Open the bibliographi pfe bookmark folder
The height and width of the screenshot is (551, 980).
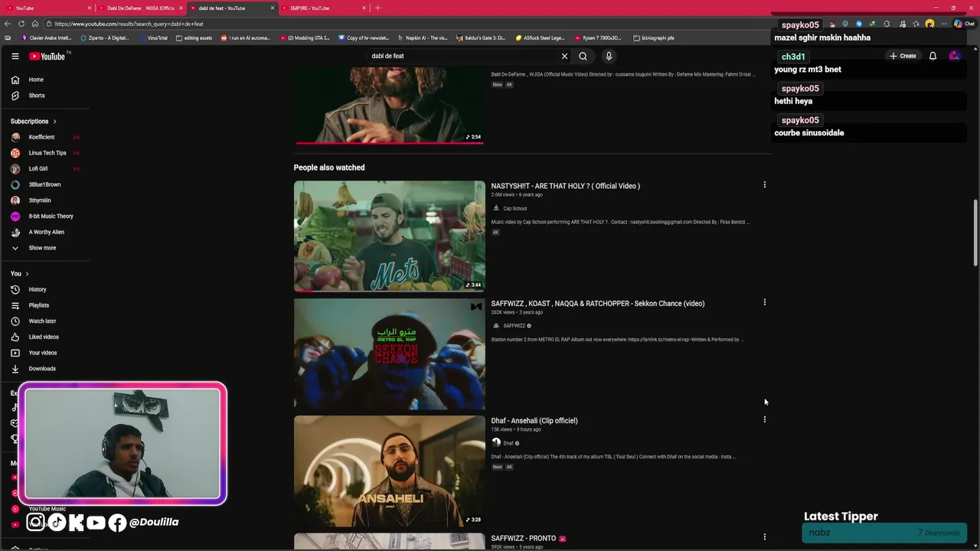pyautogui.click(x=653, y=37)
